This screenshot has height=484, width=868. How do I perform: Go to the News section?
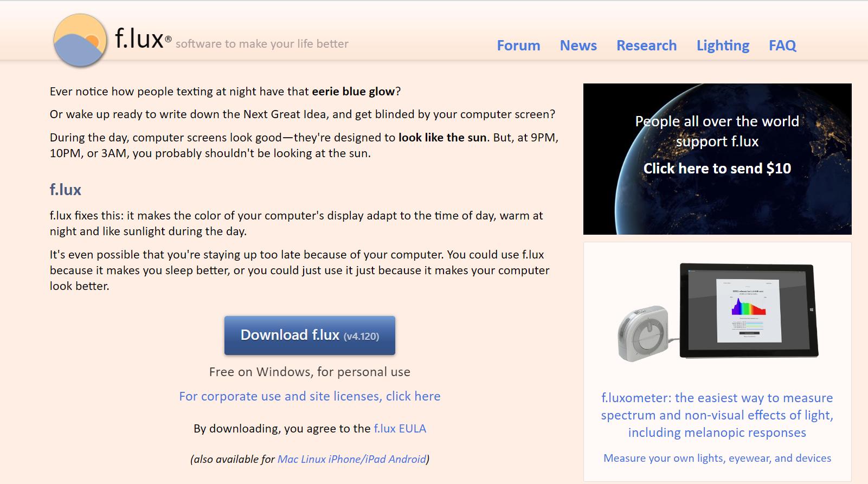578,46
